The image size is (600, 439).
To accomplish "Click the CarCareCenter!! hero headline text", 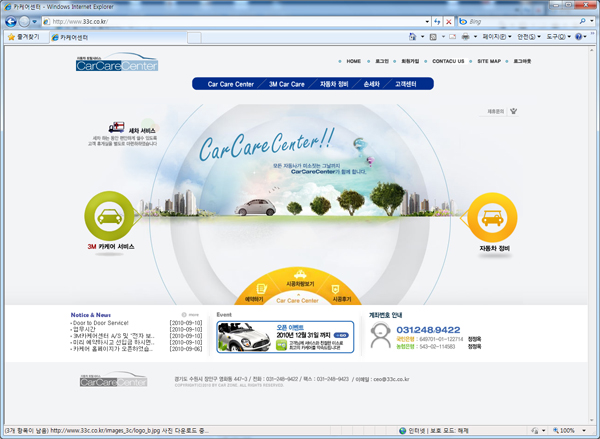I will coord(267,145).
